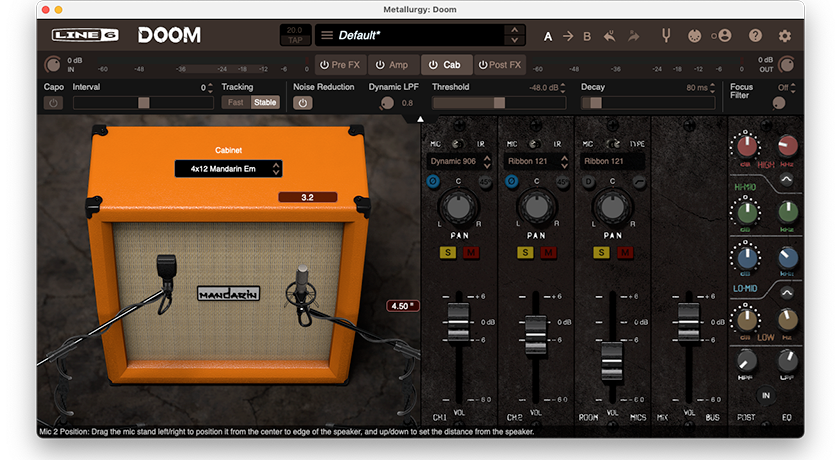Step the Default preset up/down arrows

click(514, 35)
